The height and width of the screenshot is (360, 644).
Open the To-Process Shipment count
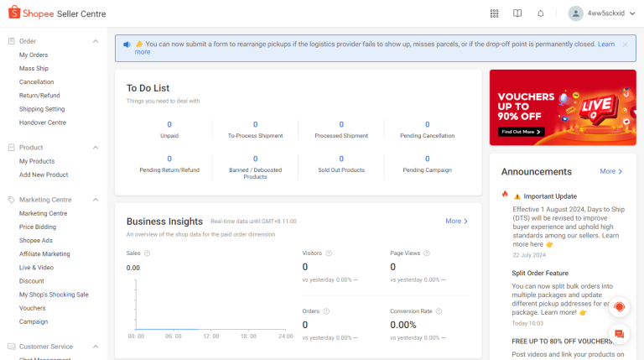[x=255, y=125]
